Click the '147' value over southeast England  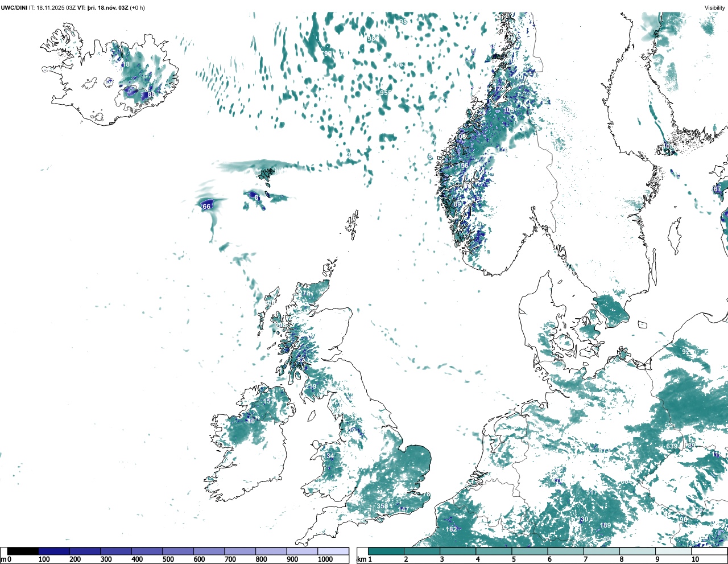tap(404, 509)
